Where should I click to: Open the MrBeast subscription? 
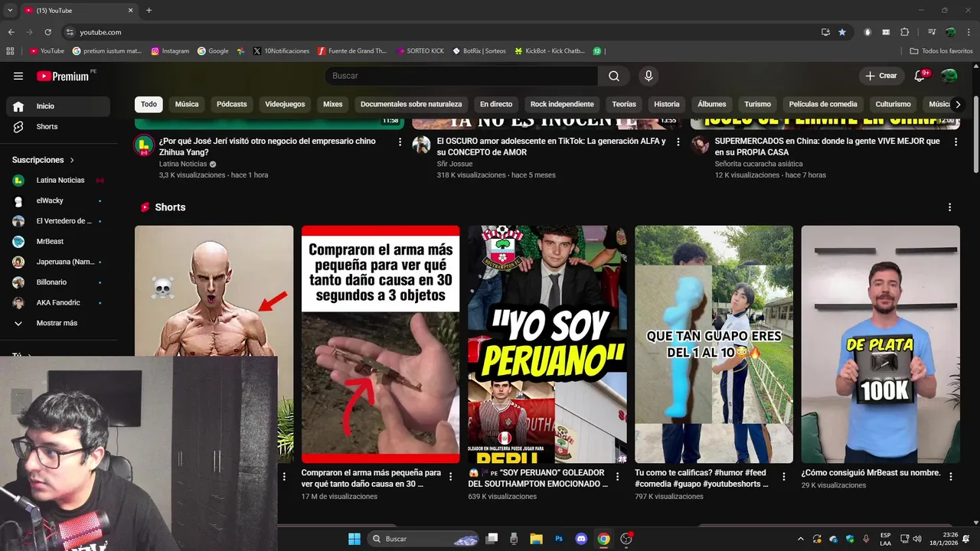tap(58, 241)
